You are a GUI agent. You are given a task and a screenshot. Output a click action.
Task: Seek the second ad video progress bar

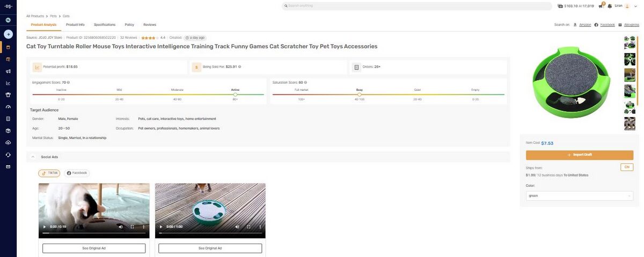210,233
